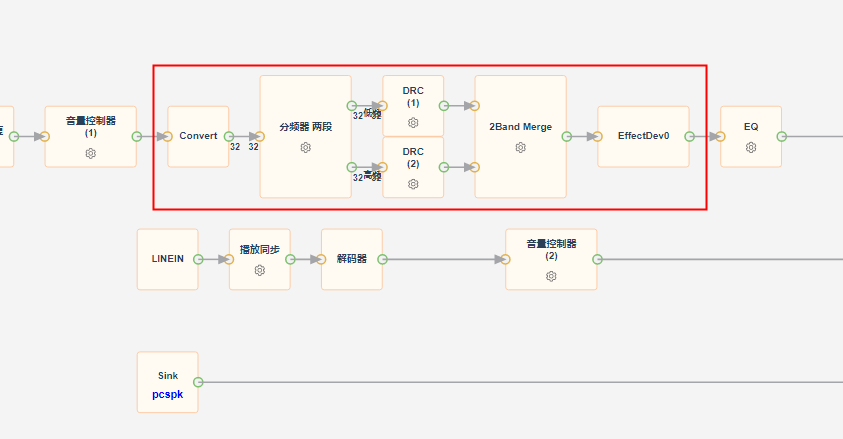This screenshot has height=439, width=843.
Task: Click upper input port of 2Band Merge
Action: (x=475, y=106)
